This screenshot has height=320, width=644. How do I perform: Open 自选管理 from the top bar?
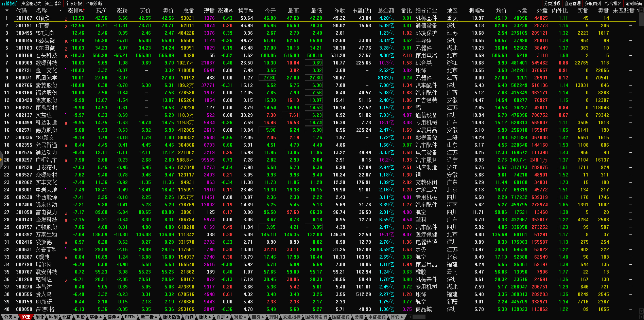(x=572, y=3)
